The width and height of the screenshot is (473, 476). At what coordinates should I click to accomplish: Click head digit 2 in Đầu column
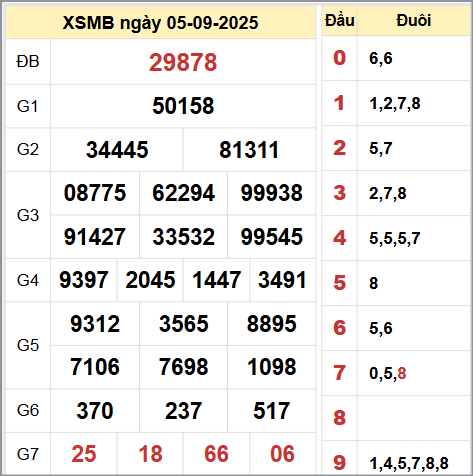[x=339, y=148]
